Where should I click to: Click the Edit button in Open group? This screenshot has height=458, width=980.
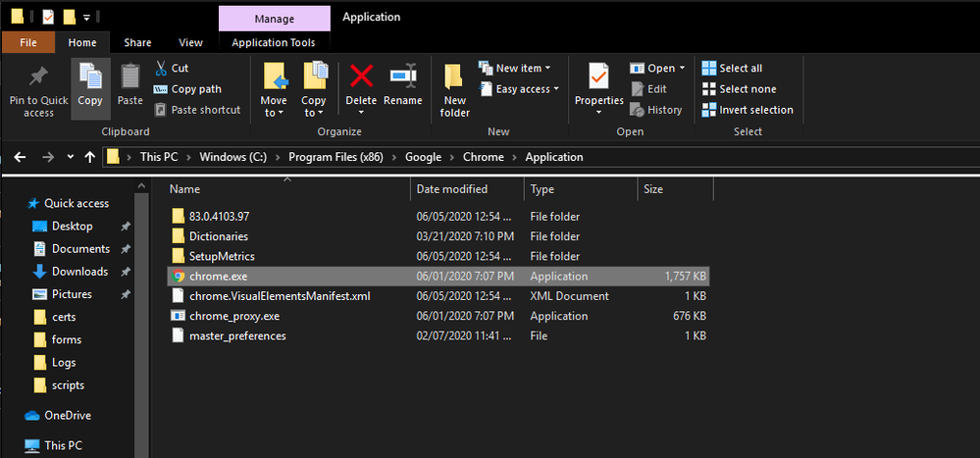(x=648, y=88)
